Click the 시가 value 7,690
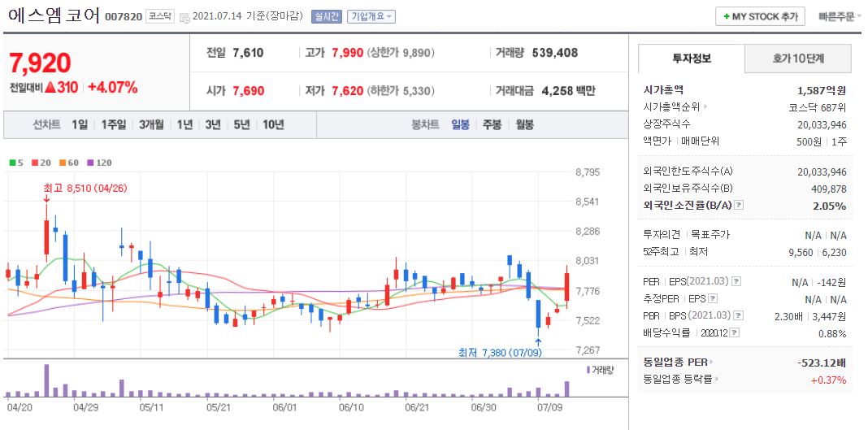Screen dimensions: 868x430 (x=248, y=91)
